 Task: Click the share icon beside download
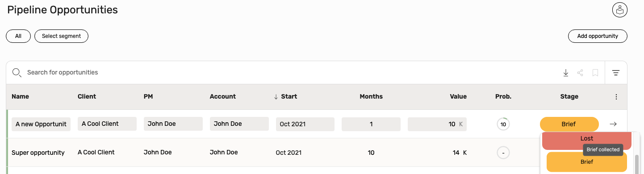tap(580, 73)
